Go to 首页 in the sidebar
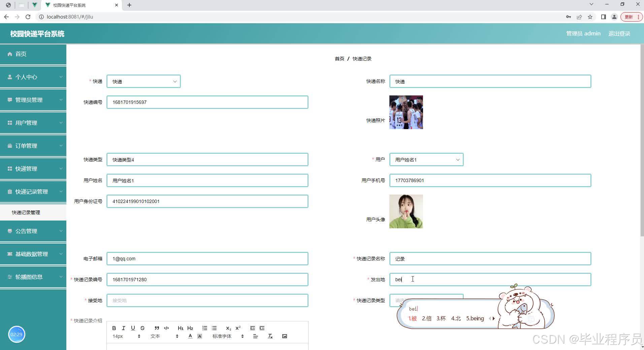 point(33,54)
